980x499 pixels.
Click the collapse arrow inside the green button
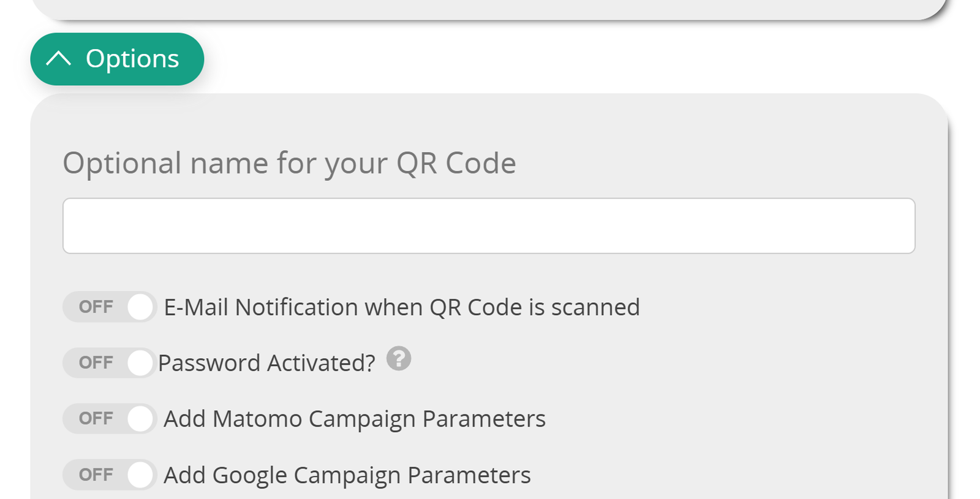[x=59, y=59]
